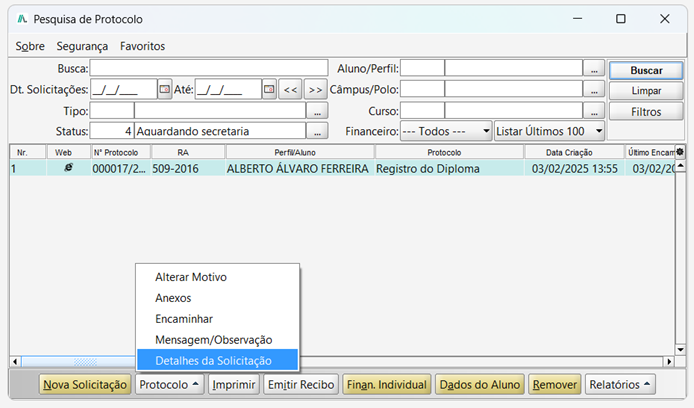Choose Encaminhar in popup menu

[x=217, y=319]
